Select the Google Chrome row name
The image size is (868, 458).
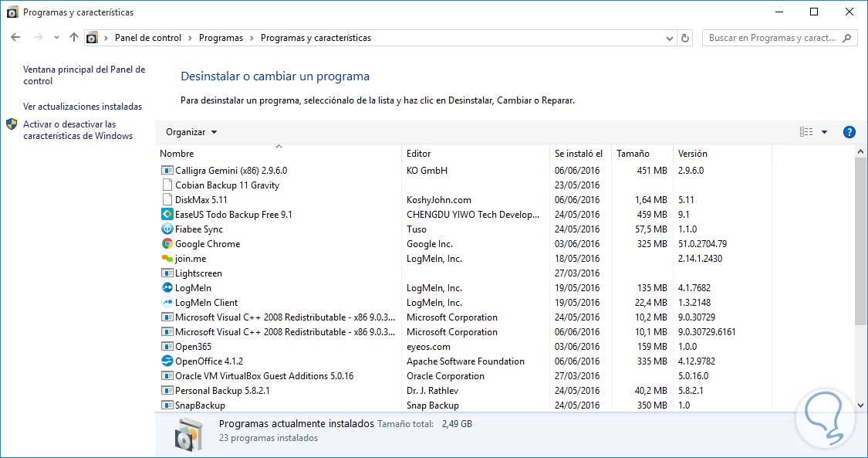click(x=208, y=244)
